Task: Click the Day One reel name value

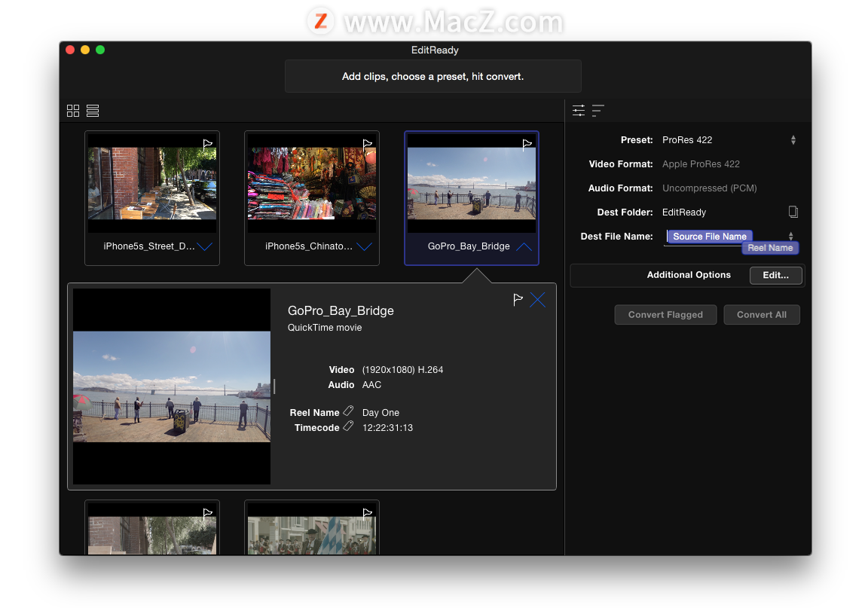Action: (x=381, y=413)
